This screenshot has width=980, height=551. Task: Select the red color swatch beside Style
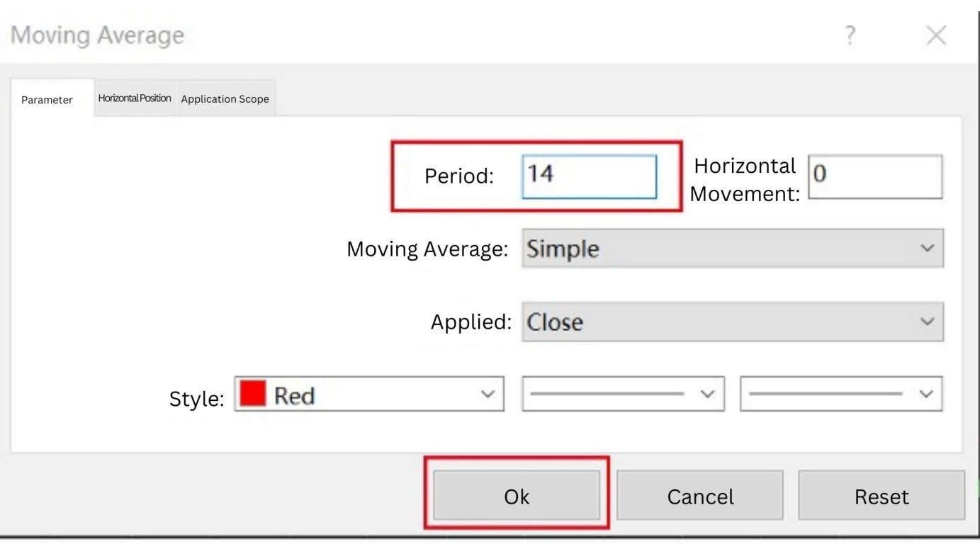pos(255,394)
